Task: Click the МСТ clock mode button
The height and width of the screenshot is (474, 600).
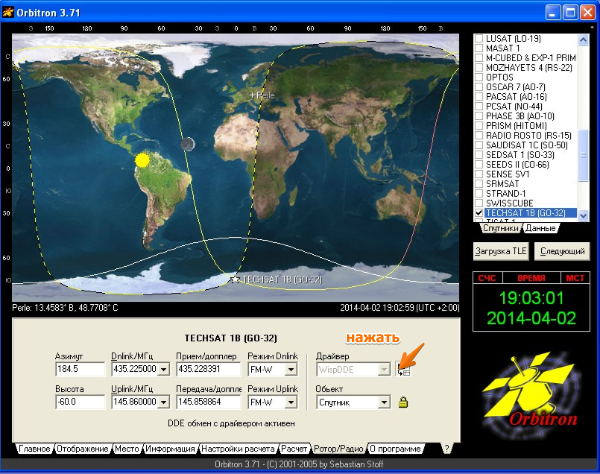Action: coord(575,278)
